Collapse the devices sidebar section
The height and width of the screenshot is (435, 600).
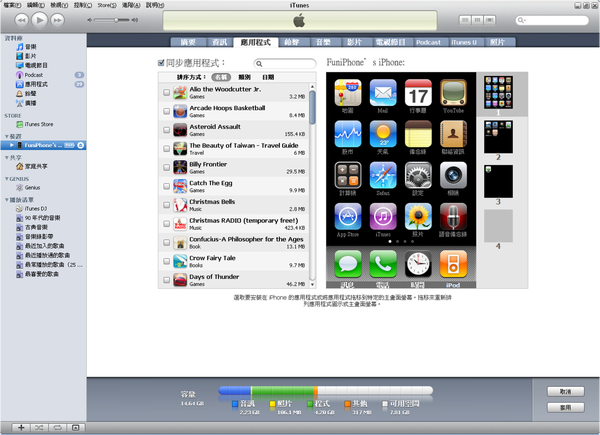(7, 136)
